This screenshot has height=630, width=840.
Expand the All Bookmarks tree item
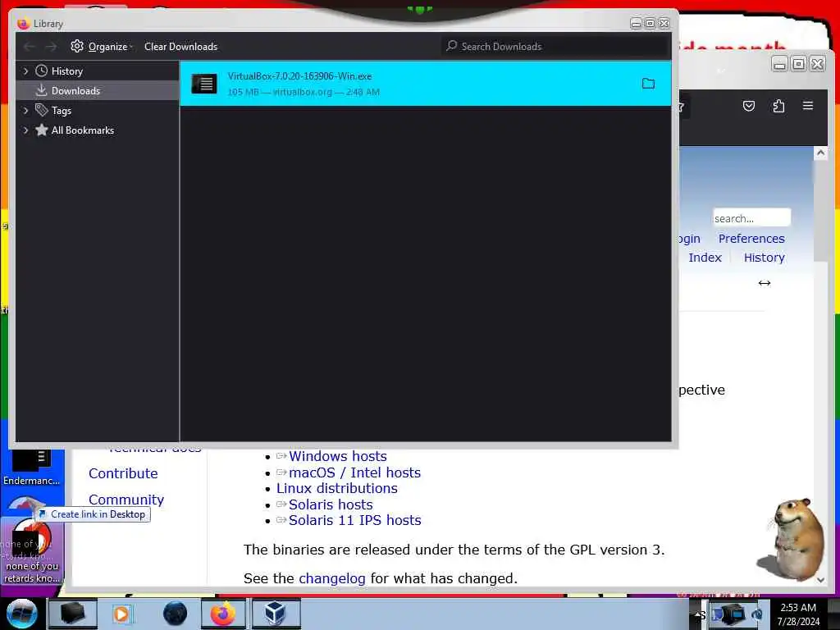point(25,130)
